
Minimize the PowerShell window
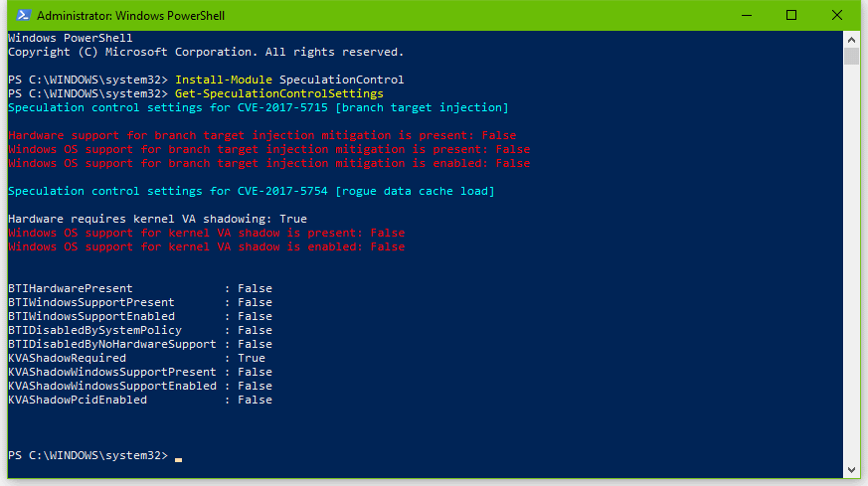[x=746, y=15]
